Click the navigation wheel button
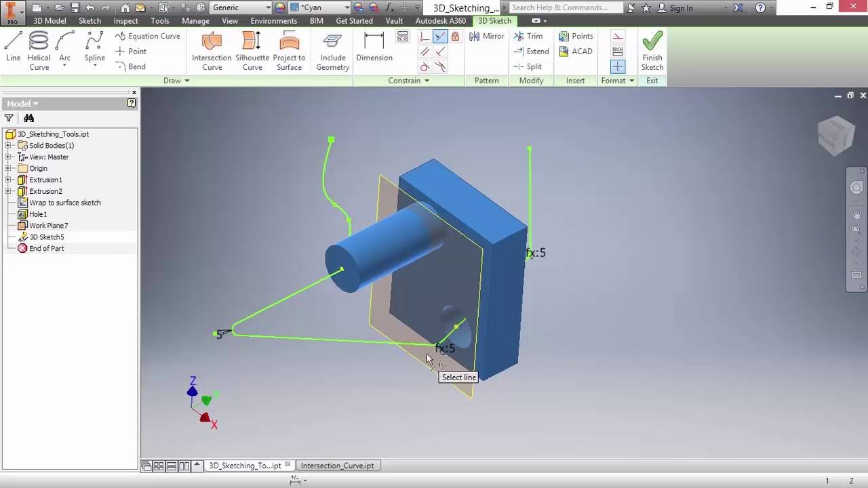The height and width of the screenshot is (488, 868). coord(856,188)
